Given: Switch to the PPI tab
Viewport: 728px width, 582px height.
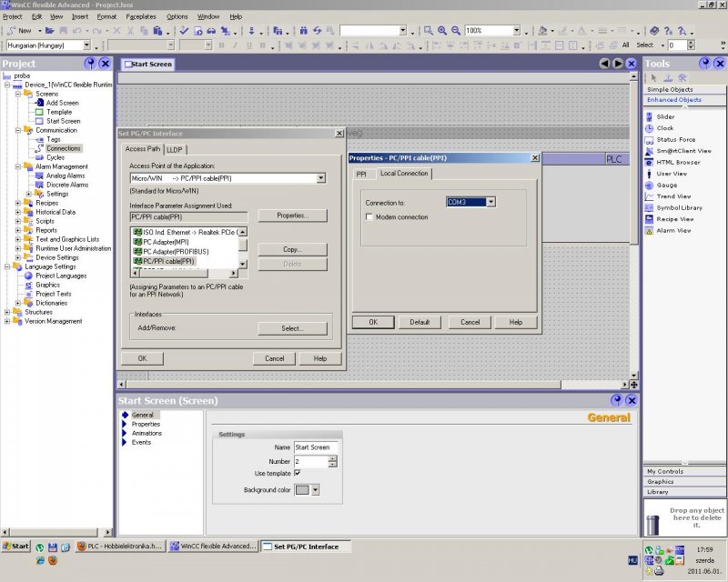Looking at the screenshot, I should pyautogui.click(x=361, y=174).
